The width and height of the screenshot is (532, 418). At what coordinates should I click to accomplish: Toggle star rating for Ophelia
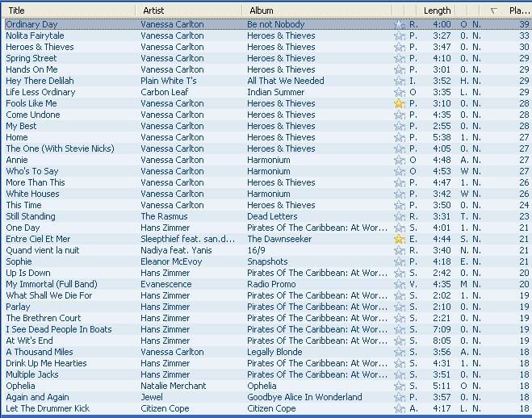tap(400, 387)
